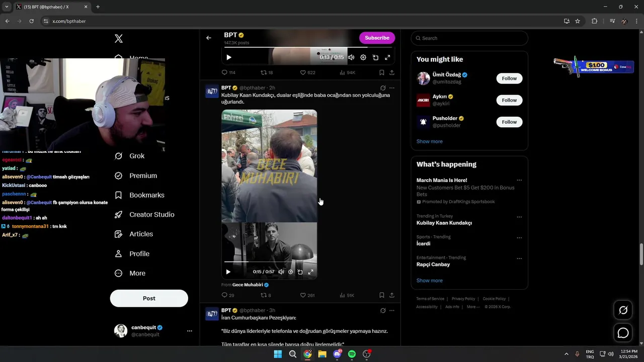Reload the page in Chrome
The height and width of the screenshot is (362, 644).
point(31,21)
